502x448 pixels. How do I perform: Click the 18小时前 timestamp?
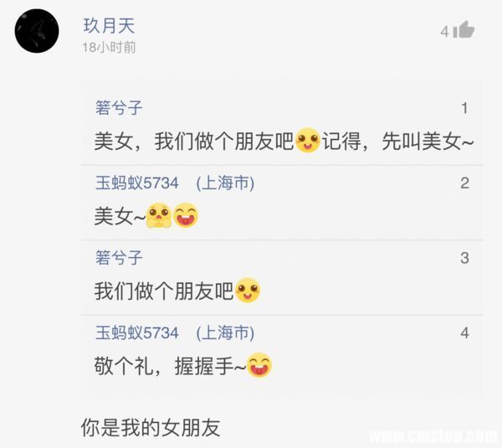109,47
